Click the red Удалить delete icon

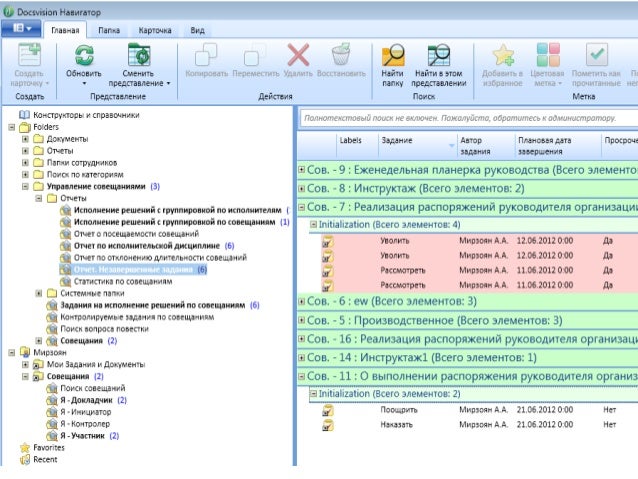pos(298,55)
